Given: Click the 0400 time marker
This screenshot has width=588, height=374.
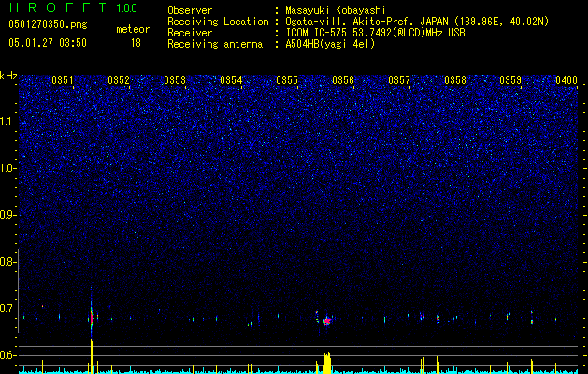Looking at the screenshot, I should tap(566, 79).
